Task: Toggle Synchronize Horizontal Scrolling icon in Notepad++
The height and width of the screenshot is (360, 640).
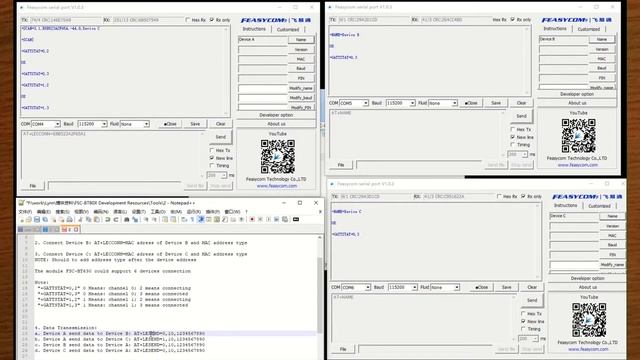Action: point(173,220)
